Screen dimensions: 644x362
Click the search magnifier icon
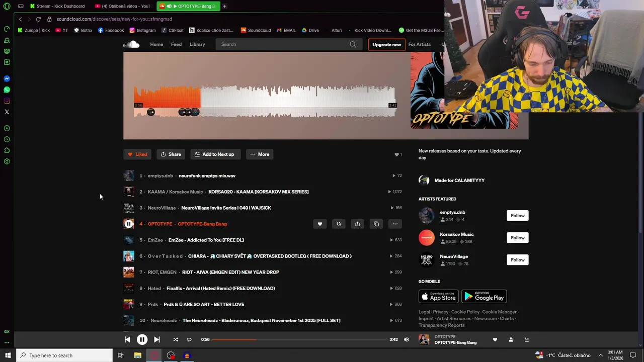click(x=353, y=44)
